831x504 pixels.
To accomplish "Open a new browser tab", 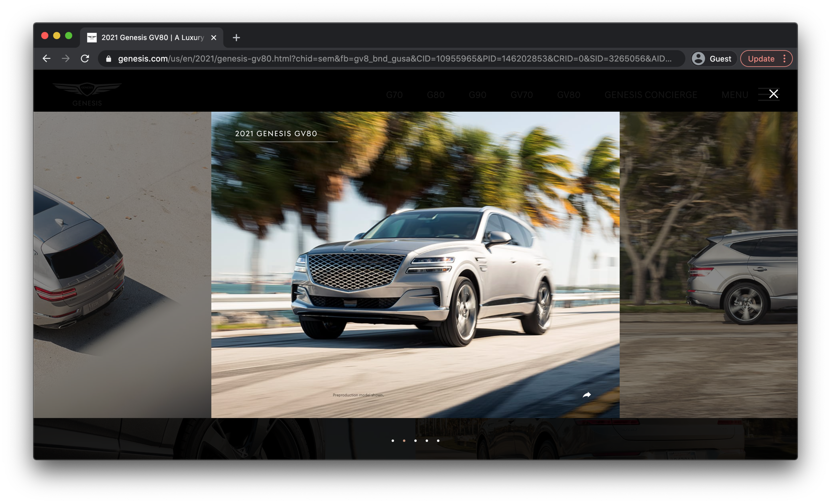I will coord(236,38).
